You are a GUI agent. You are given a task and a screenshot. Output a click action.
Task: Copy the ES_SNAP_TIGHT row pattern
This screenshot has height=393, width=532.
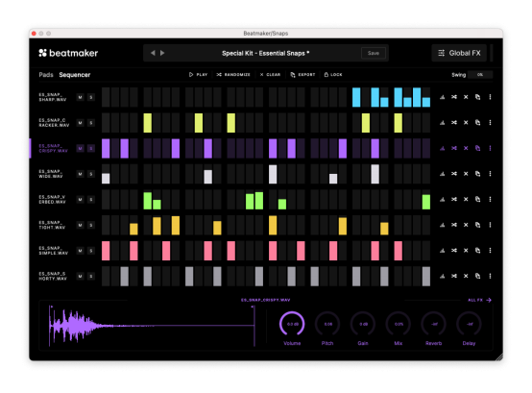(477, 225)
